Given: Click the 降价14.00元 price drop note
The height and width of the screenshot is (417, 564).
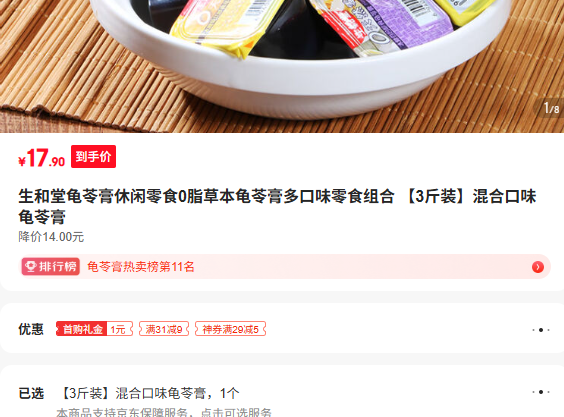Looking at the screenshot, I should [x=51, y=237].
